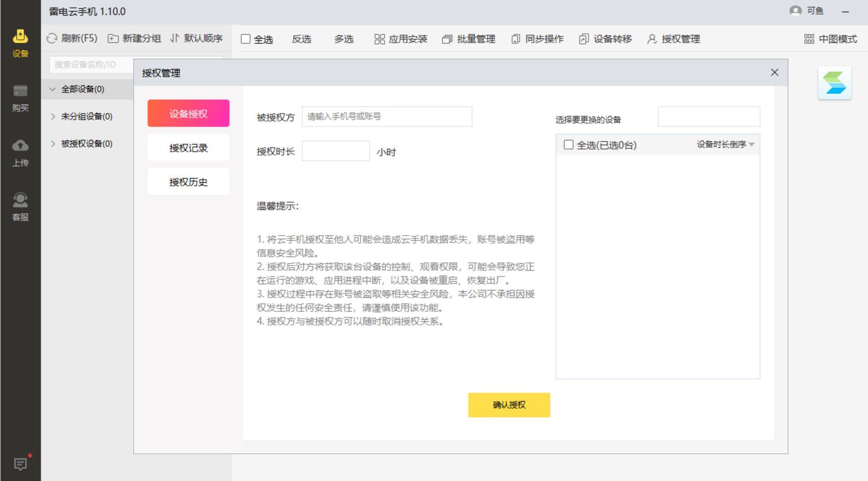Image resolution: width=868 pixels, height=481 pixels.
Task: Switch to the 授权记录 tab
Action: tap(188, 147)
